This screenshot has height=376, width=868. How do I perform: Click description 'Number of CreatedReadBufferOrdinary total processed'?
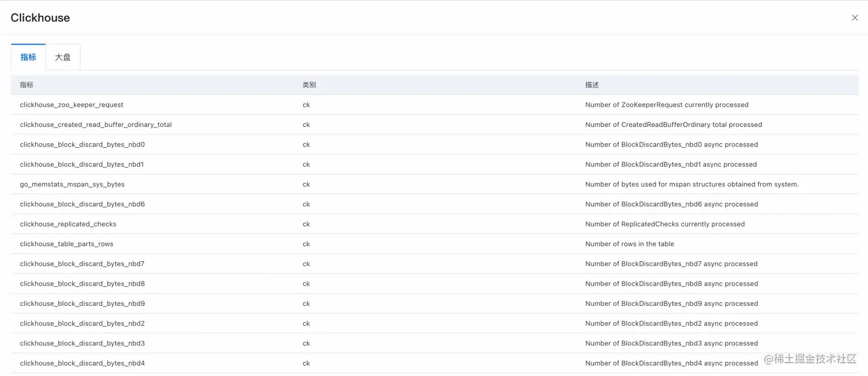coord(674,125)
